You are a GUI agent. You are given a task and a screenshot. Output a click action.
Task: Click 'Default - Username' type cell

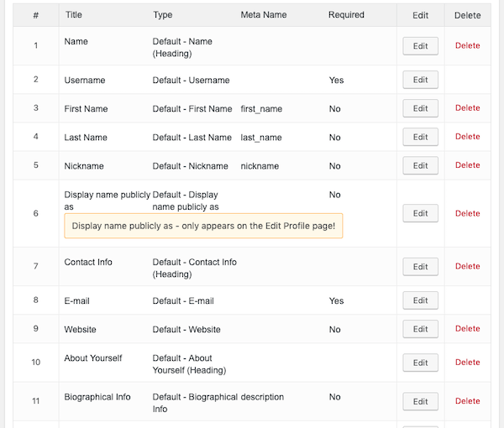pos(191,81)
